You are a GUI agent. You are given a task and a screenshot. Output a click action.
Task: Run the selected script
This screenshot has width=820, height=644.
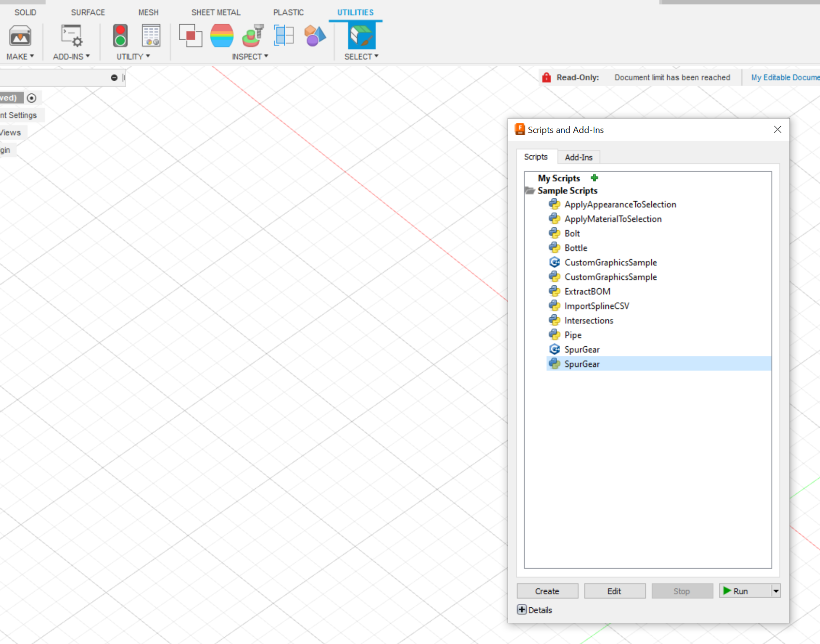(x=745, y=591)
